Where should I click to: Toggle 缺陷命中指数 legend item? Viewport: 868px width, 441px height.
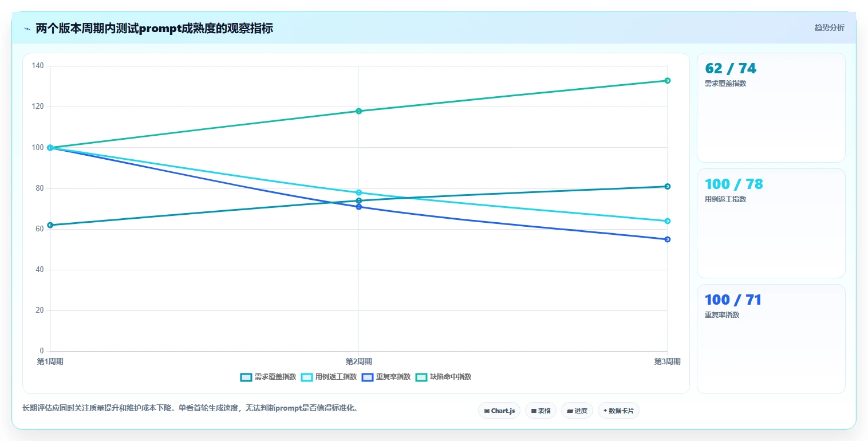click(x=444, y=377)
